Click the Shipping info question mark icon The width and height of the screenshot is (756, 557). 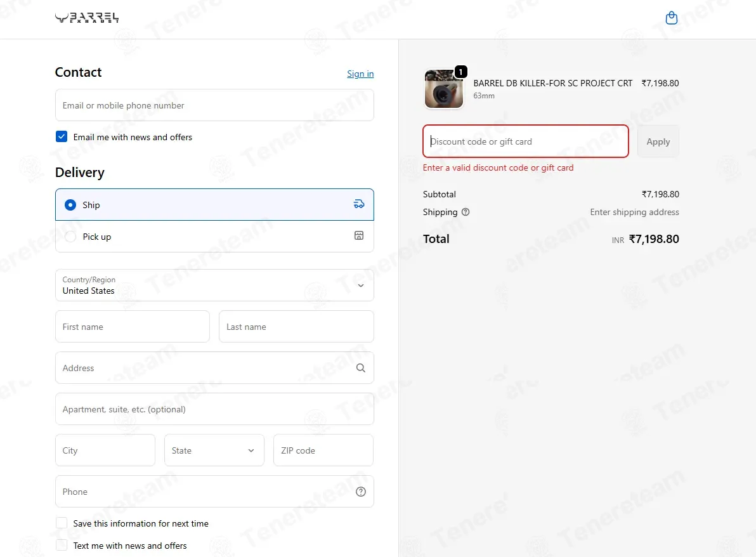466,212
